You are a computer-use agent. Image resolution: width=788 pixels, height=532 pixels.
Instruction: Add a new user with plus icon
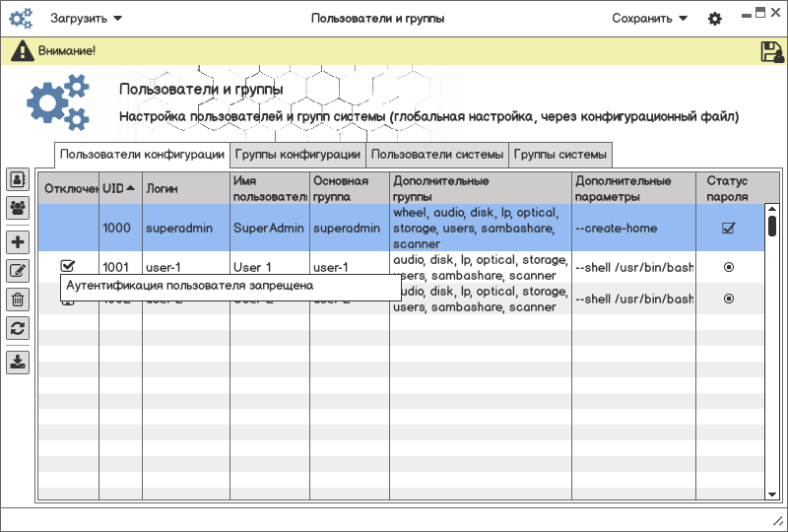18,242
